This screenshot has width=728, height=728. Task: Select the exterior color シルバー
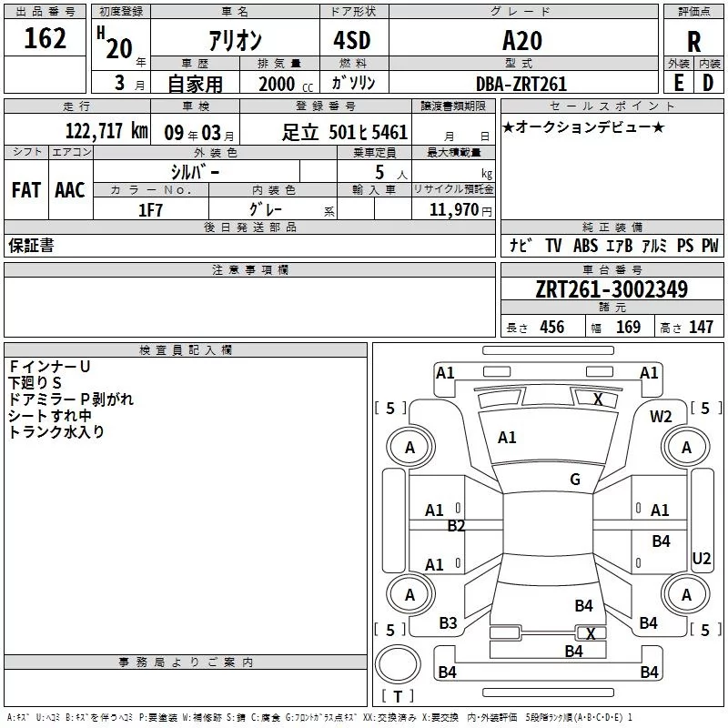(x=195, y=172)
